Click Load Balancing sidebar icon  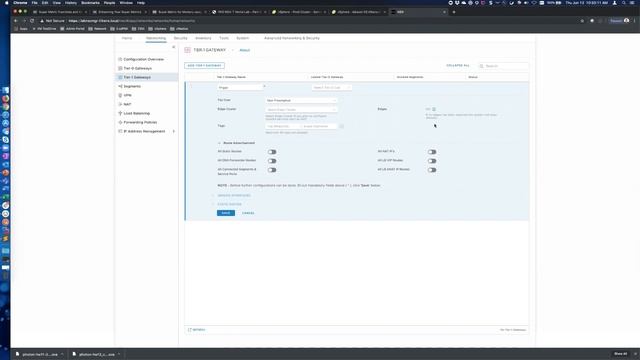pos(120,113)
